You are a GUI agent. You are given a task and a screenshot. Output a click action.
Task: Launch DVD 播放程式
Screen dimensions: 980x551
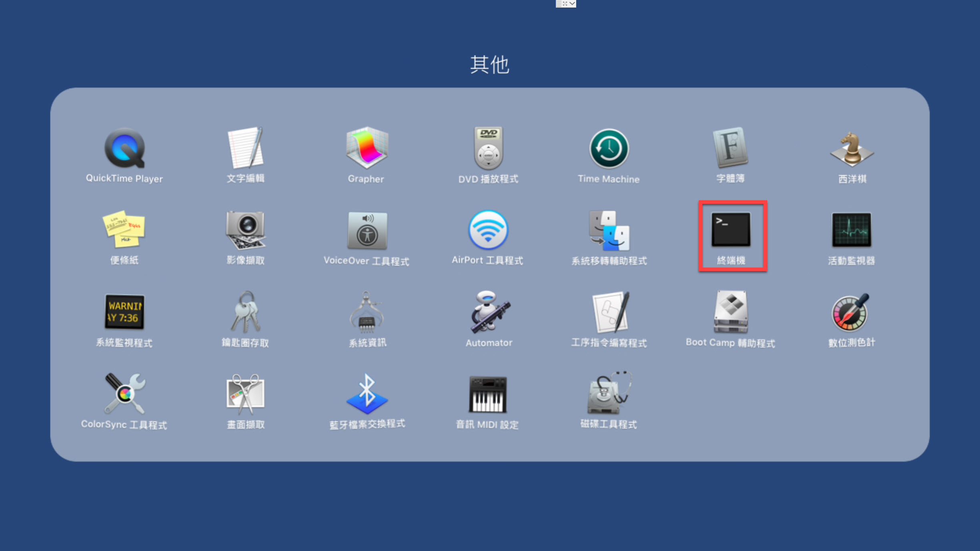point(488,148)
